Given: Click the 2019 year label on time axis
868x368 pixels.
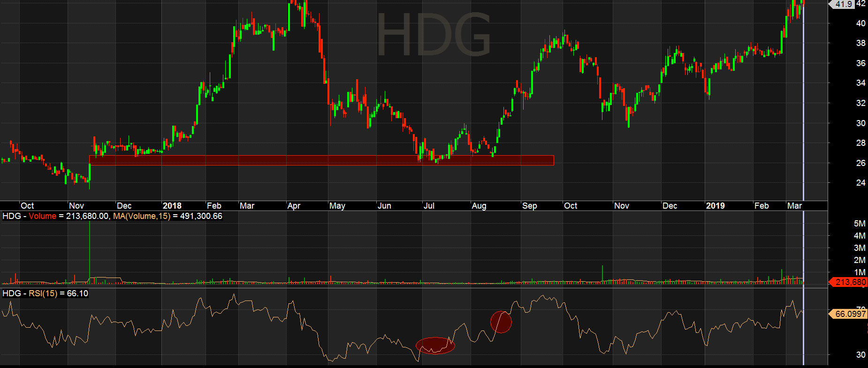Looking at the screenshot, I should (715, 206).
